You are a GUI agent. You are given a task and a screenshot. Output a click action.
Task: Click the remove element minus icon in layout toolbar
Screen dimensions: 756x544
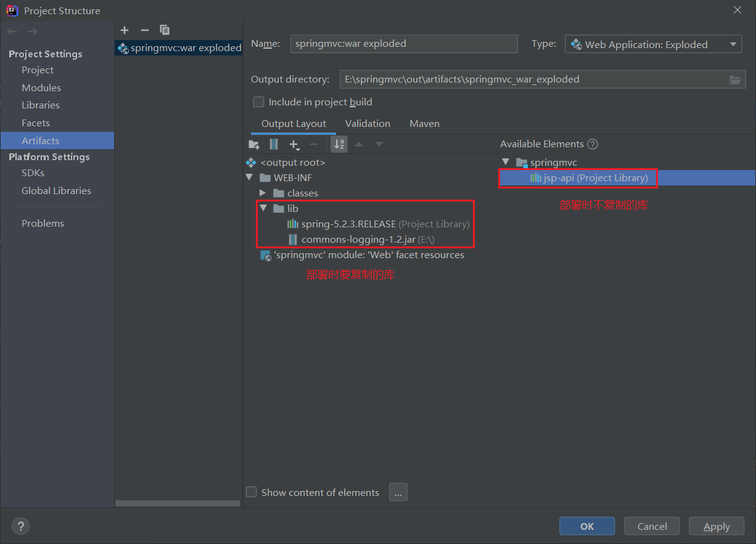click(314, 144)
